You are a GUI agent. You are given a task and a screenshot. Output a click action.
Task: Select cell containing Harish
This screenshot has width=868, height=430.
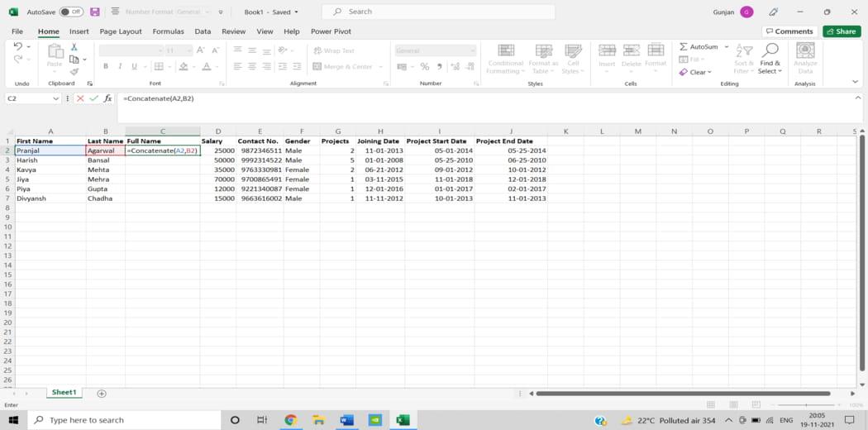[x=50, y=160]
